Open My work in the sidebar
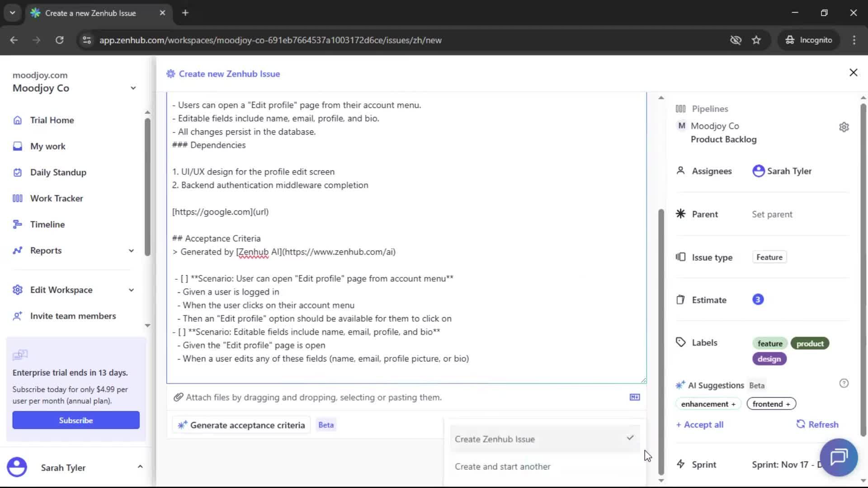The image size is (868, 488). click(x=47, y=146)
